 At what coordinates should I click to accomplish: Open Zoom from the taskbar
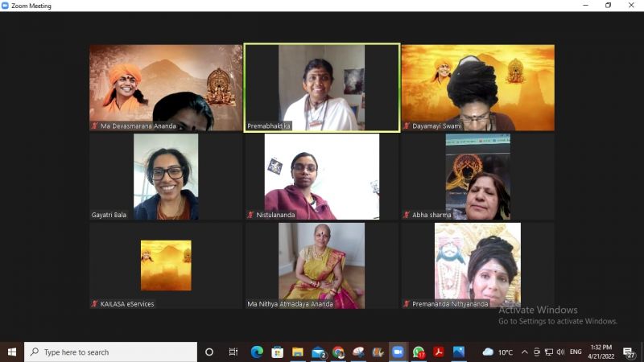click(398, 352)
